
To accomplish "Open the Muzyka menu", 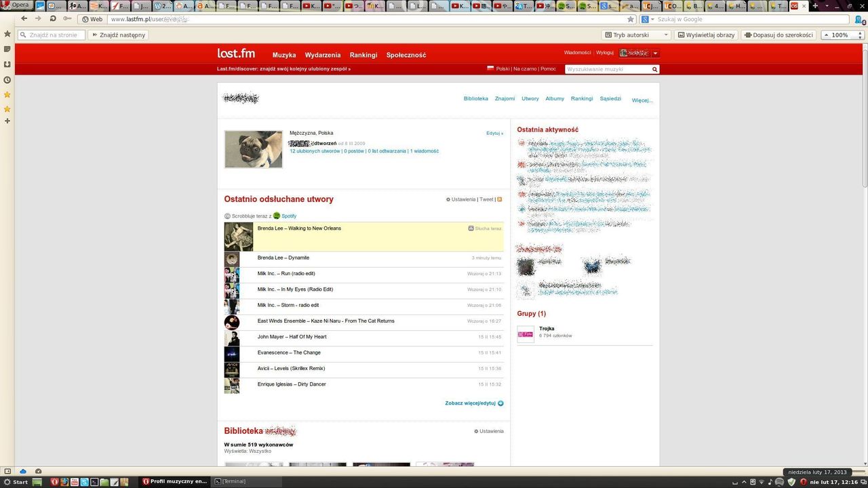I will (284, 55).
